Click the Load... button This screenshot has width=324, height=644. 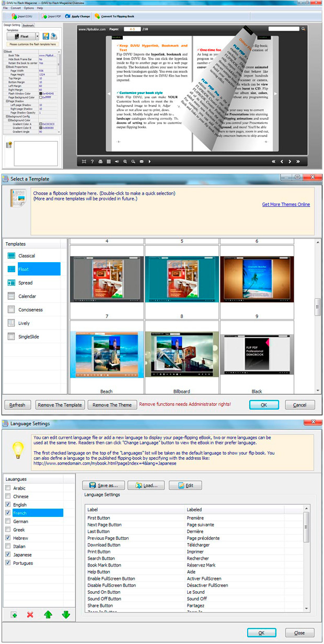coord(146,485)
